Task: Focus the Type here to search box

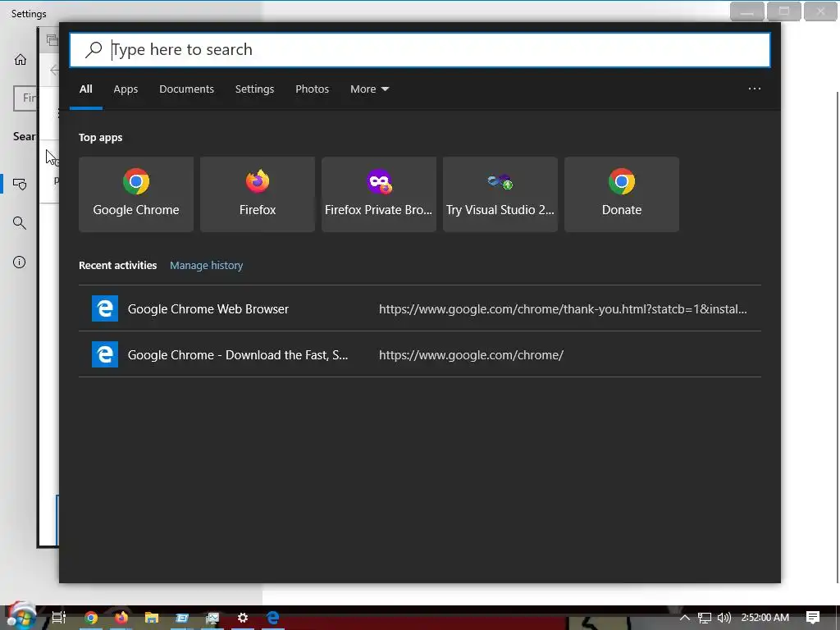Action: click(420, 50)
